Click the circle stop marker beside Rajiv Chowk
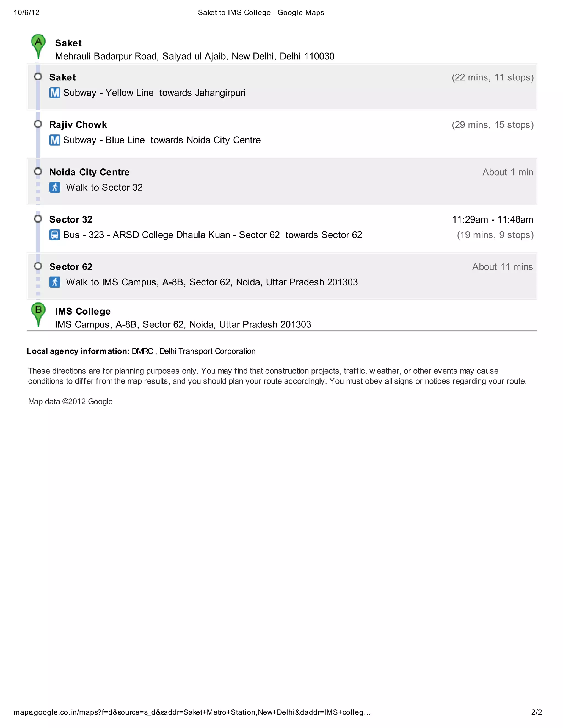The width and height of the screenshot is (563, 728). click(x=38, y=124)
